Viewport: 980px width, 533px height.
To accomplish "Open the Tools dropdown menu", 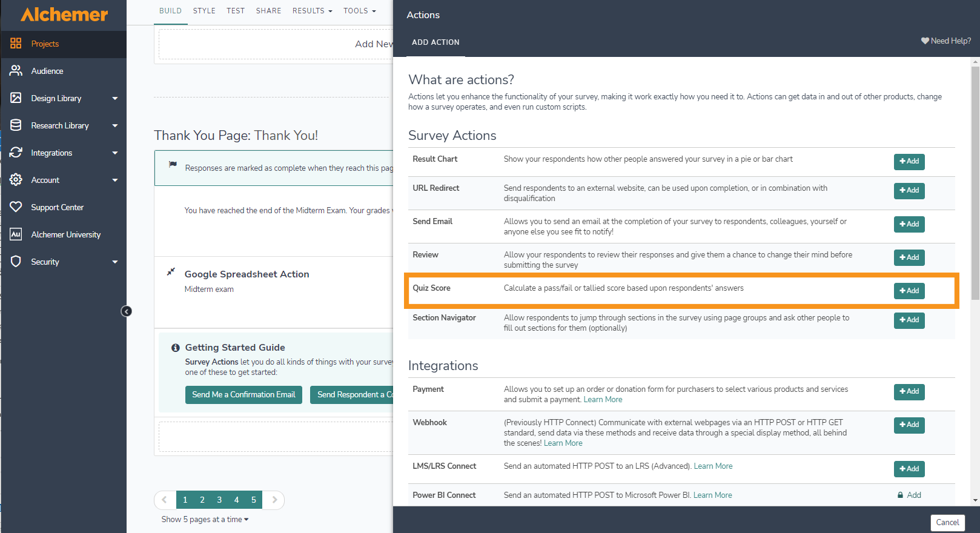I will (x=359, y=11).
